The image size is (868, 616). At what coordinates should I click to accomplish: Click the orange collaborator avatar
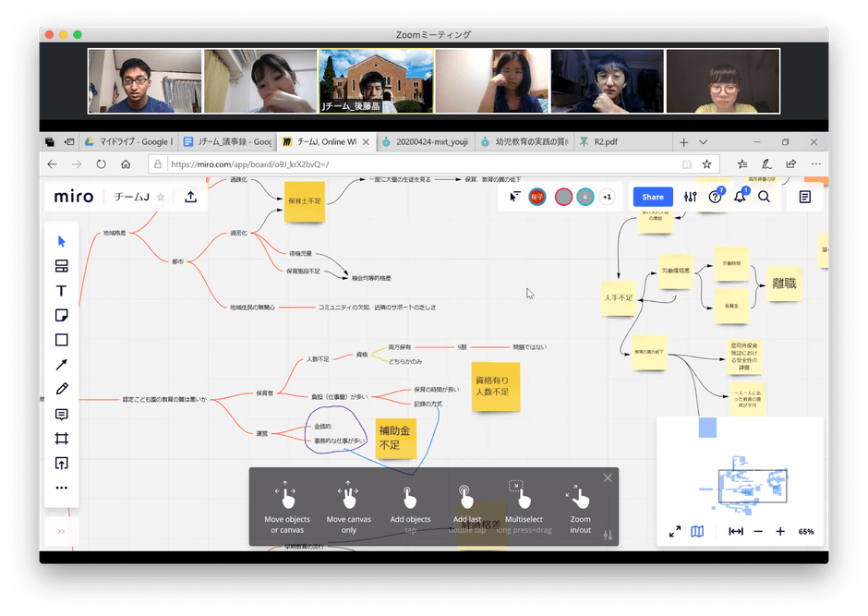537,197
